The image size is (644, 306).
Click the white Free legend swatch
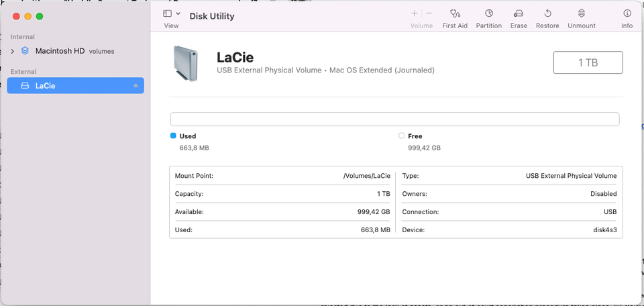click(401, 136)
